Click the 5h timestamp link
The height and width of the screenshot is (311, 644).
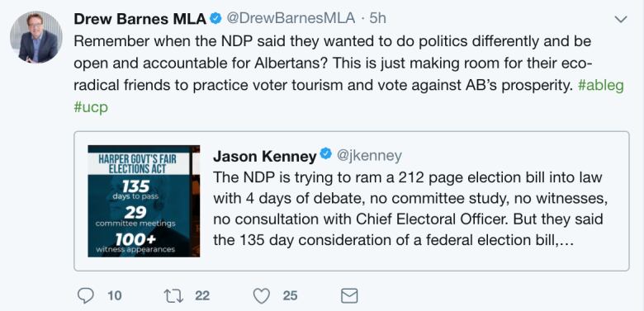pyautogui.click(x=378, y=18)
